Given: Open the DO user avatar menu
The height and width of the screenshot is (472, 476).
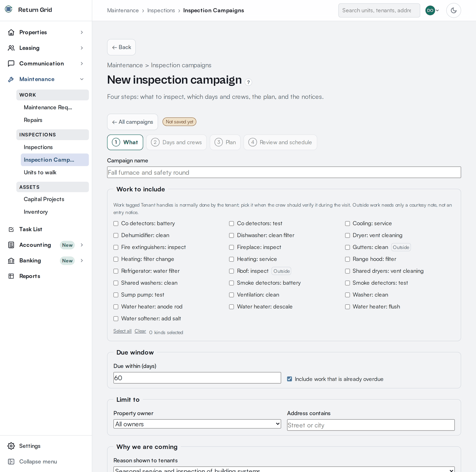Looking at the screenshot, I should pos(432,11).
